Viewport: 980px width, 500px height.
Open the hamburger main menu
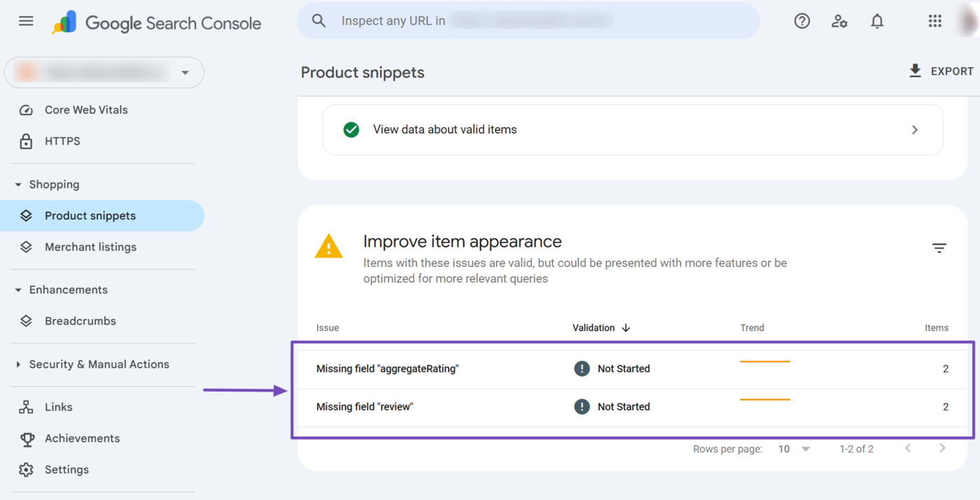26,21
